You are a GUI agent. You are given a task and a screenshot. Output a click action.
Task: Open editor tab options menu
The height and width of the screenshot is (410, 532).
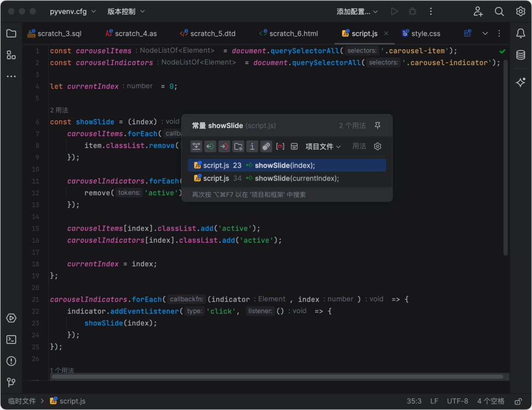499,33
